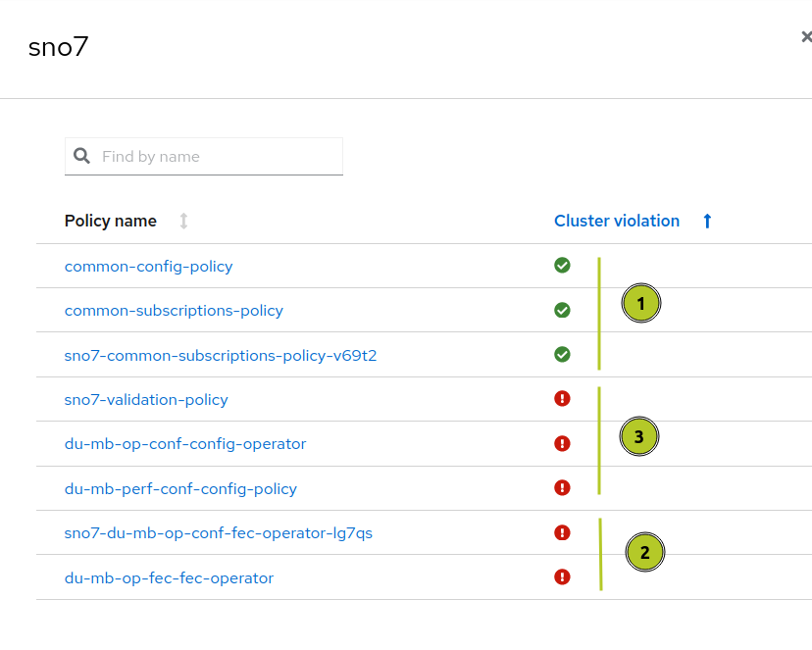Screen dimensions: 812x650
Task: Close the sno7 dialog
Action: pos(806,37)
